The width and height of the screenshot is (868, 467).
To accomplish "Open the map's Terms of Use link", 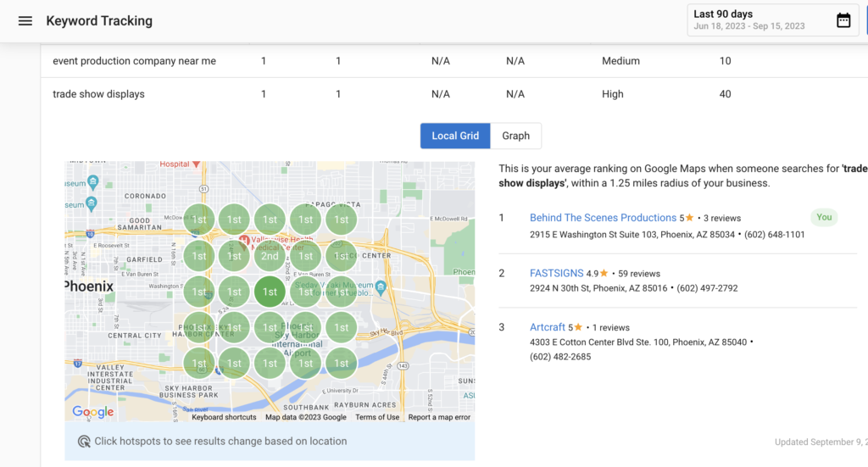I will point(377,417).
